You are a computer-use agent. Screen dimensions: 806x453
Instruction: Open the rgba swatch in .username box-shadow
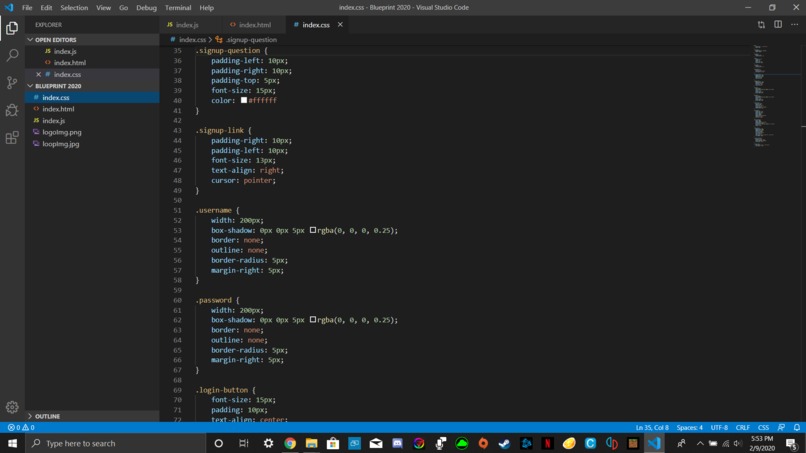coord(313,230)
